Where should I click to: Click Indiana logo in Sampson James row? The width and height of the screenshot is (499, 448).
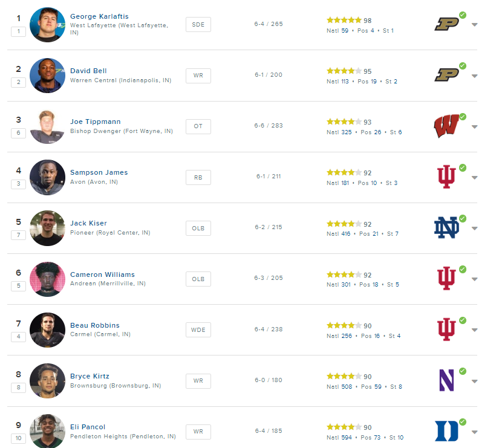click(x=446, y=177)
